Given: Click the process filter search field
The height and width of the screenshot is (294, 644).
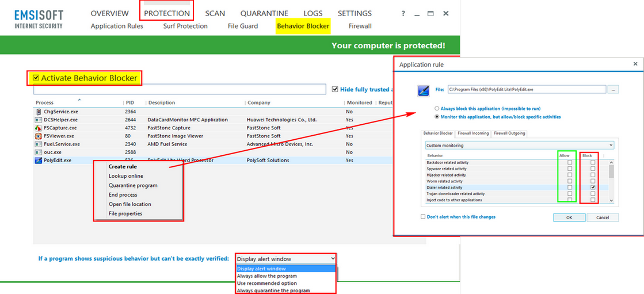Looking at the screenshot, I should point(180,89).
